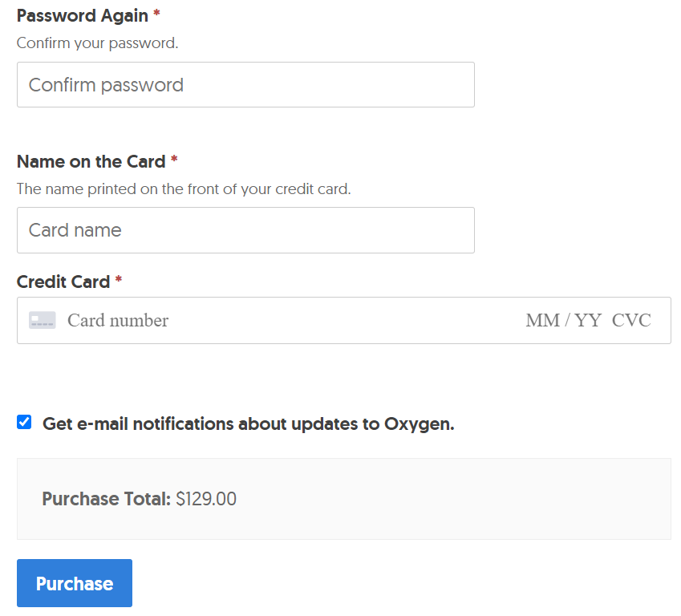The height and width of the screenshot is (616, 681).
Task: Click the card name helper description text
Action: [184, 189]
